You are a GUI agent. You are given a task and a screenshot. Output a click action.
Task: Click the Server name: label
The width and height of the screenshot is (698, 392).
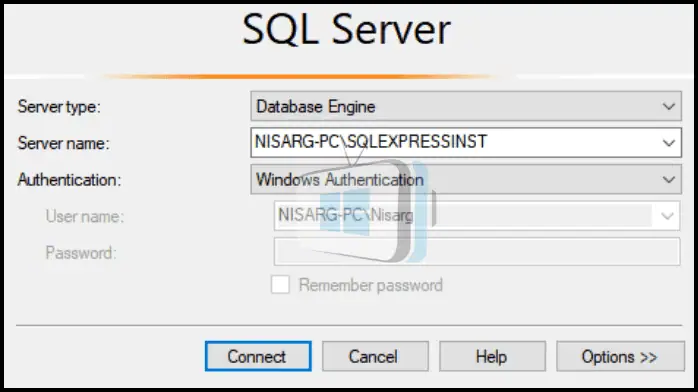(x=63, y=143)
